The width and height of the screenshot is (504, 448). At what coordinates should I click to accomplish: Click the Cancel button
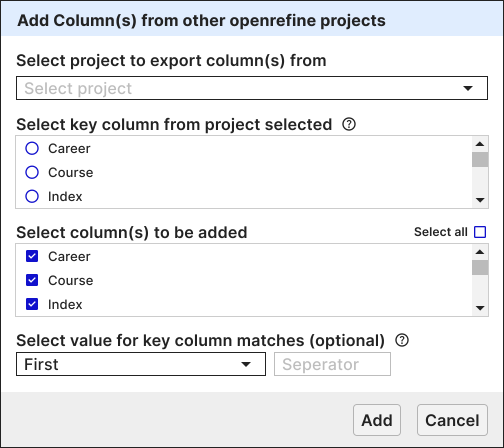(452, 420)
